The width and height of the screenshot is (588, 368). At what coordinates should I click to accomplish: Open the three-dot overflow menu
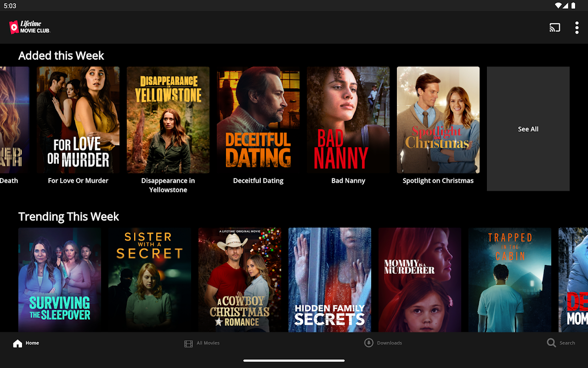(x=577, y=28)
